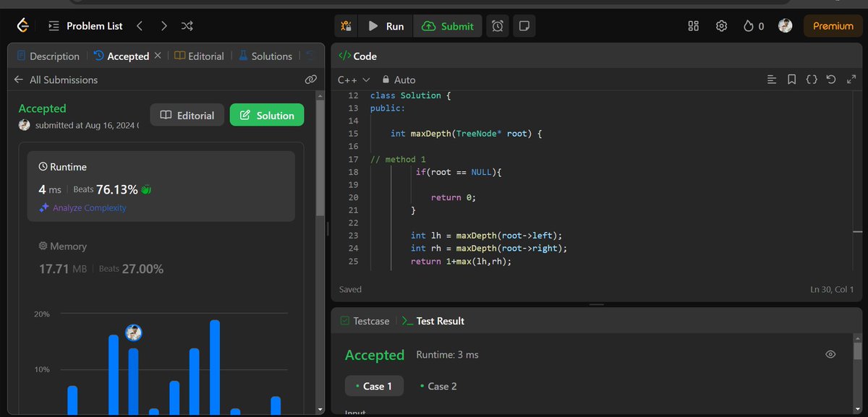Open the C++ language dropdown
Screen dimensions: 868x417
pyautogui.click(x=354, y=79)
